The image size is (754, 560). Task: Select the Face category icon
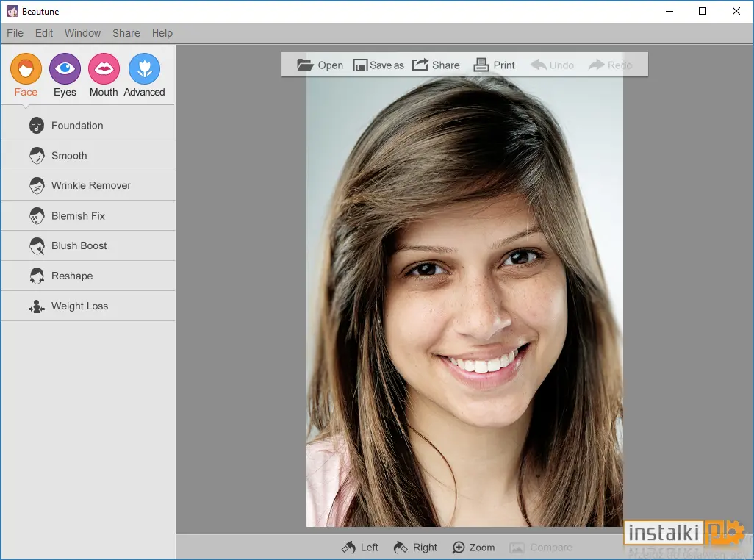(26, 69)
